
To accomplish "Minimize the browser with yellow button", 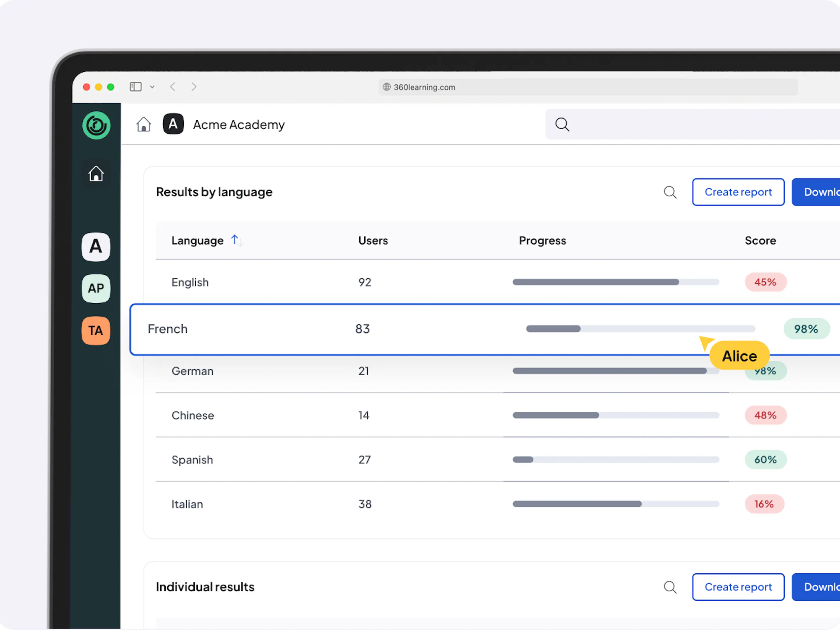I will point(99,87).
